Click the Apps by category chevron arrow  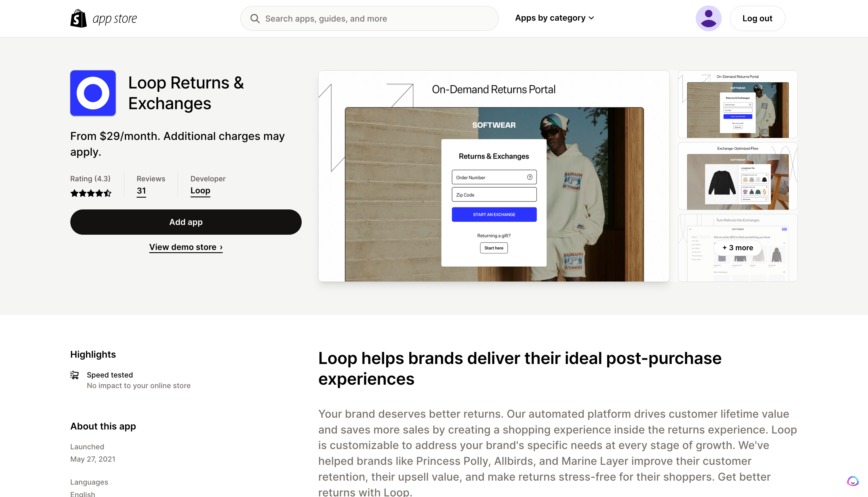(591, 18)
